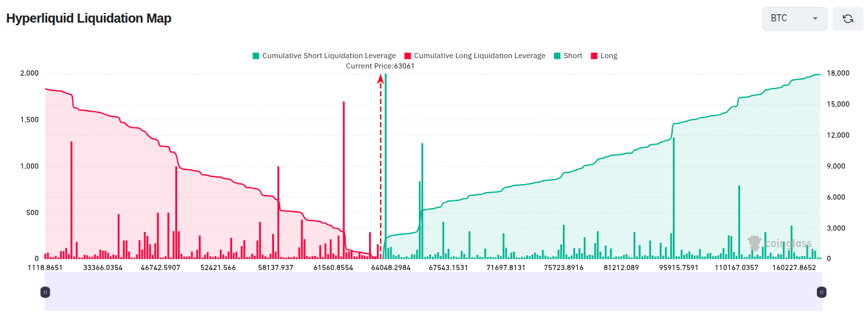Screen dimensions: 868x314
Task: Click x-axis label 46742.5907
Action: (x=160, y=267)
